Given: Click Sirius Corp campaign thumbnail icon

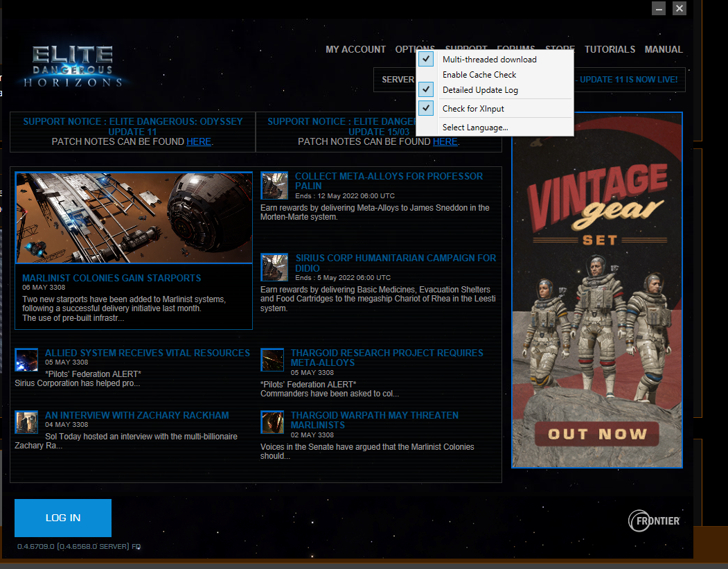Looking at the screenshot, I should pos(274,267).
